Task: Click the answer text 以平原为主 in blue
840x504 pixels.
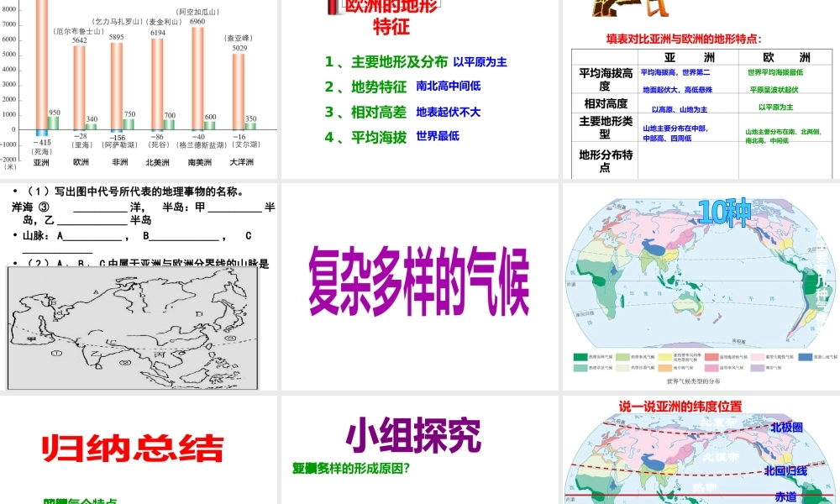Action: tap(480, 62)
